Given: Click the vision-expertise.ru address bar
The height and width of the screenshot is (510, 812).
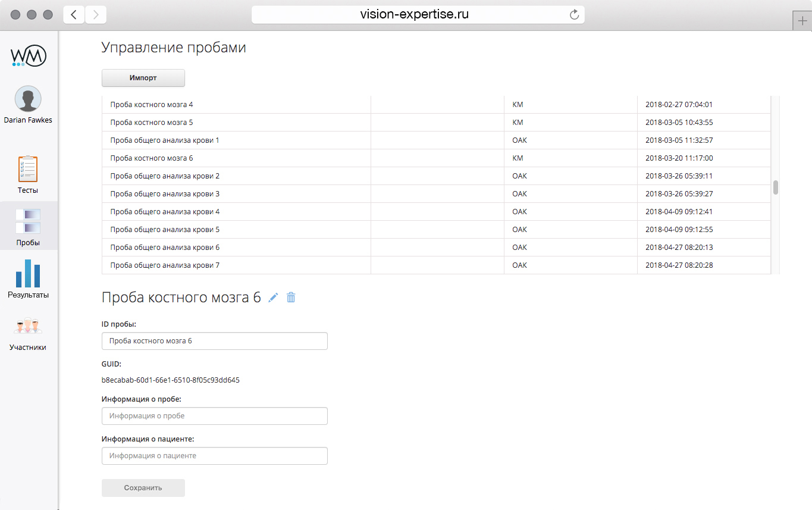Looking at the screenshot, I should [414, 15].
